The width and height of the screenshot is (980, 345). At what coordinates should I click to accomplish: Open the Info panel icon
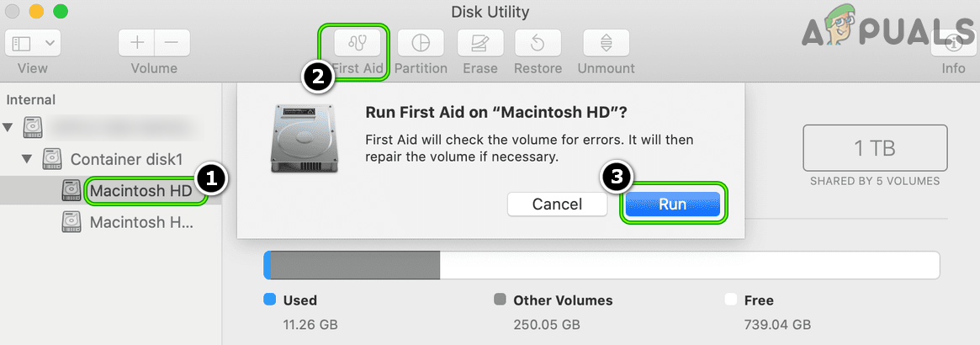coord(953,43)
